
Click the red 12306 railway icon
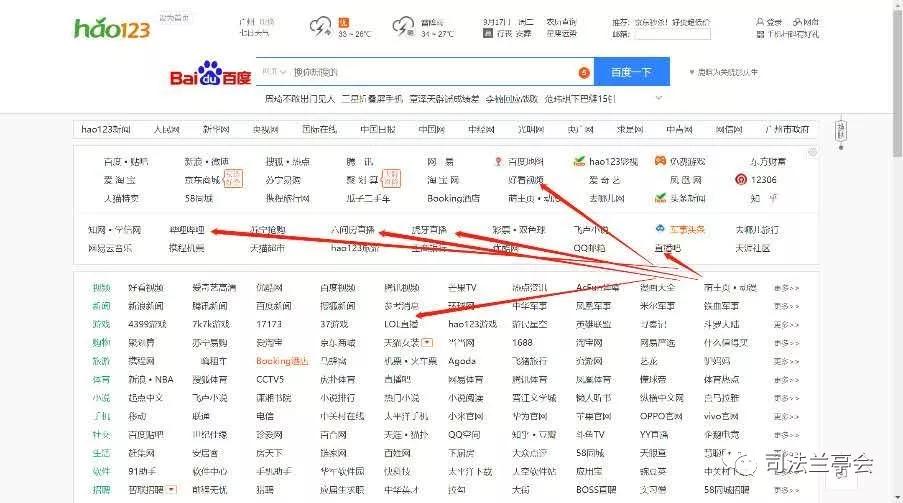[741, 180]
